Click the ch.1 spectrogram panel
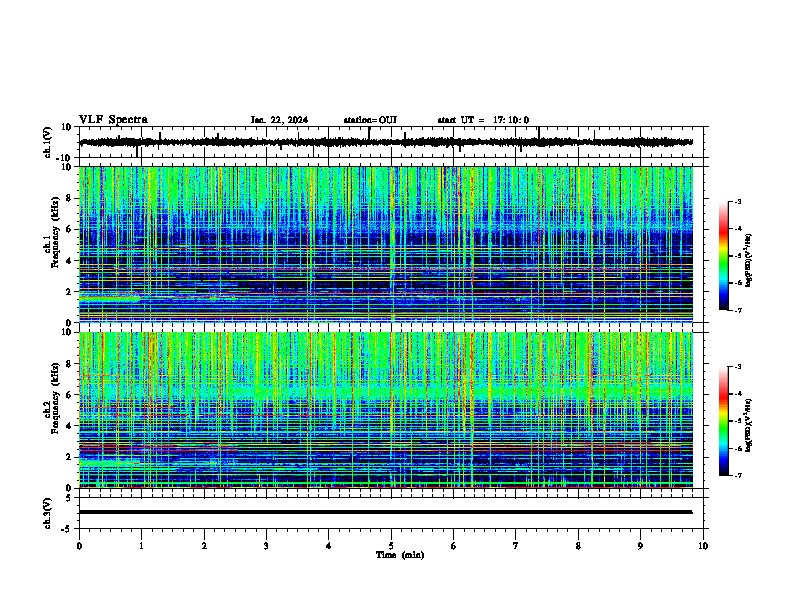The height and width of the screenshot is (612, 792). (x=386, y=244)
